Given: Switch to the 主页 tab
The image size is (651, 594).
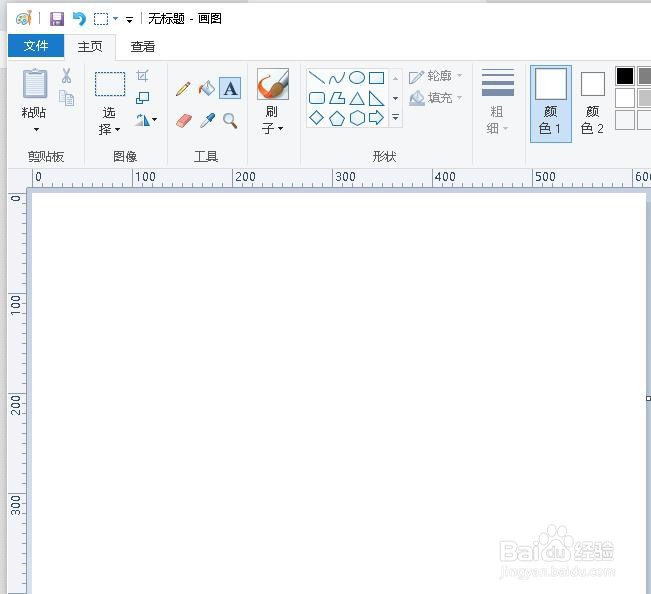Looking at the screenshot, I should tap(90, 46).
